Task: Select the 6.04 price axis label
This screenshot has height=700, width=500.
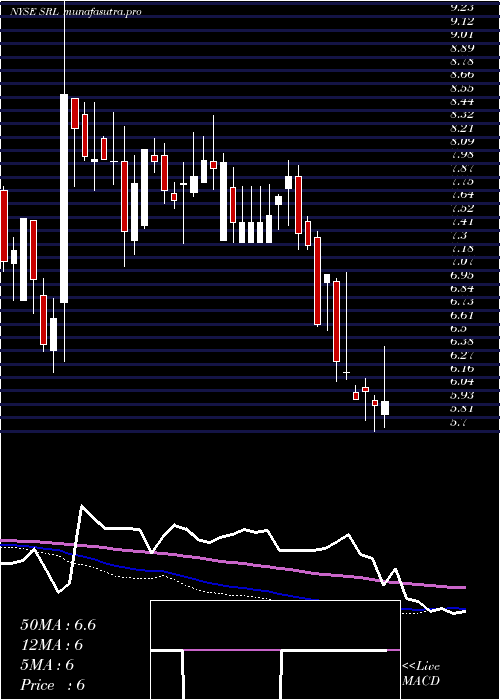Action: (462, 382)
